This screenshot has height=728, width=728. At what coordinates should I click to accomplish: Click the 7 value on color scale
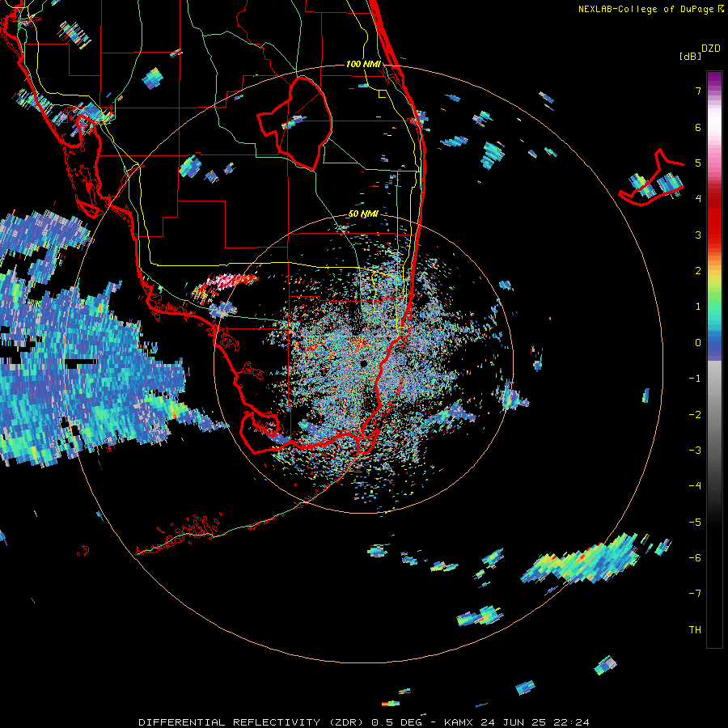(698, 91)
